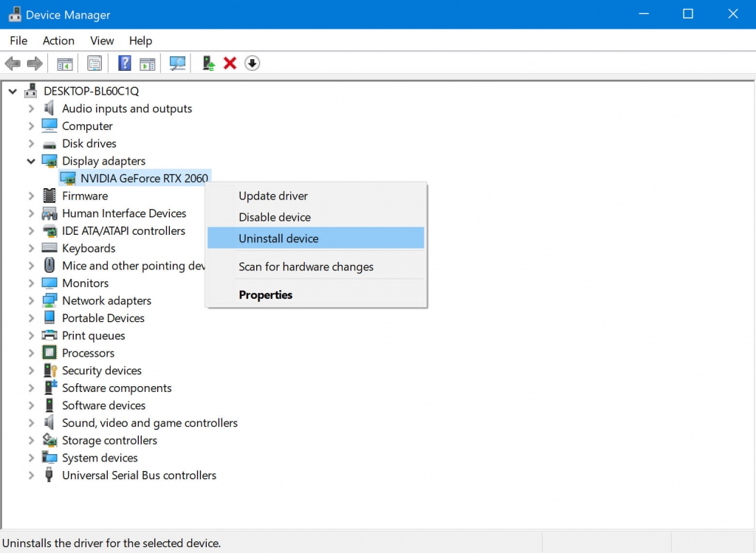756x553 pixels.
Task: Choose Properties in the context menu
Action: click(265, 293)
